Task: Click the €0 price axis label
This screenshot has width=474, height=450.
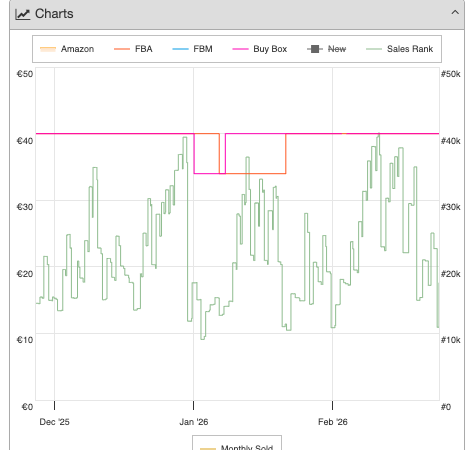Action: [x=27, y=407]
